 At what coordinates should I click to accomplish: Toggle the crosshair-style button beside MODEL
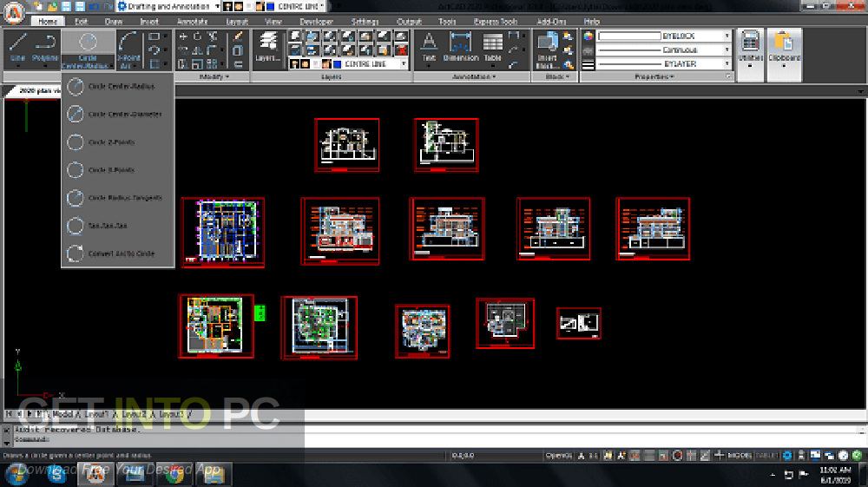(x=719, y=456)
